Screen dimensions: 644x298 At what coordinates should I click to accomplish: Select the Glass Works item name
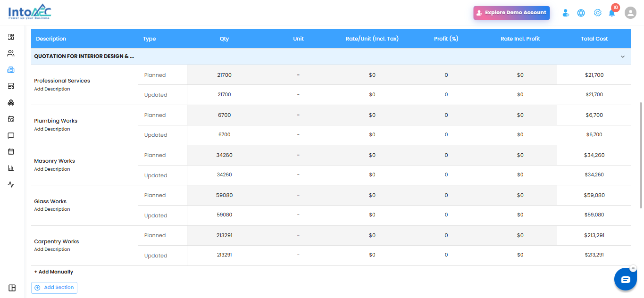50,201
